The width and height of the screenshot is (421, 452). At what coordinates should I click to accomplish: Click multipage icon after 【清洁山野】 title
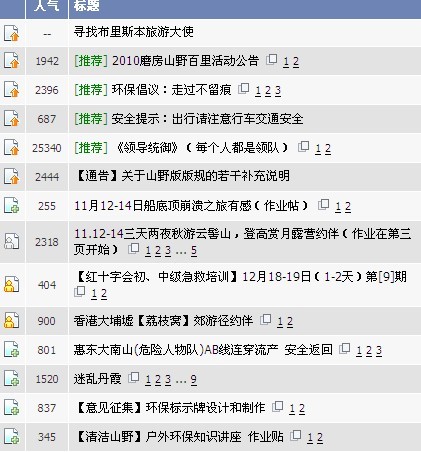295,436
